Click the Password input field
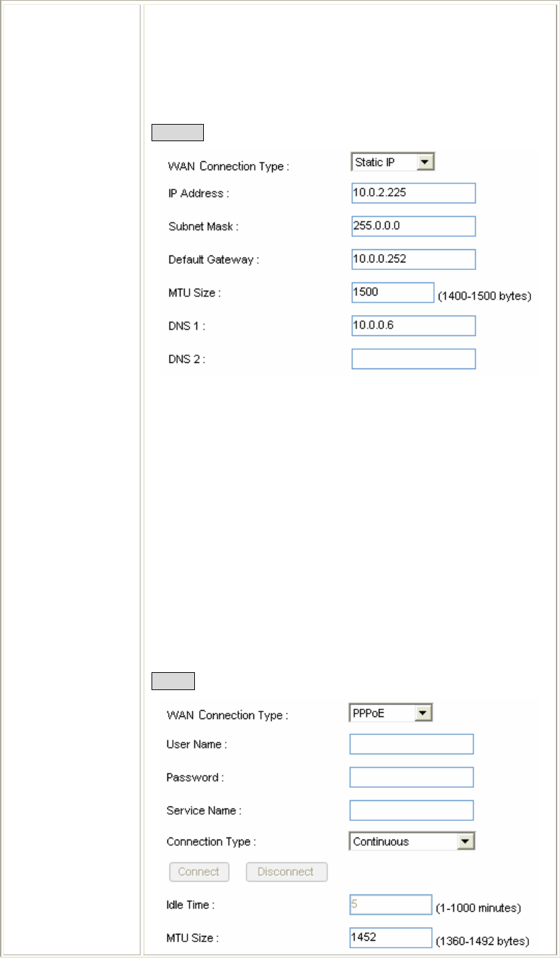Image resolution: width=560 pixels, height=958 pixels. pos(411,777)
